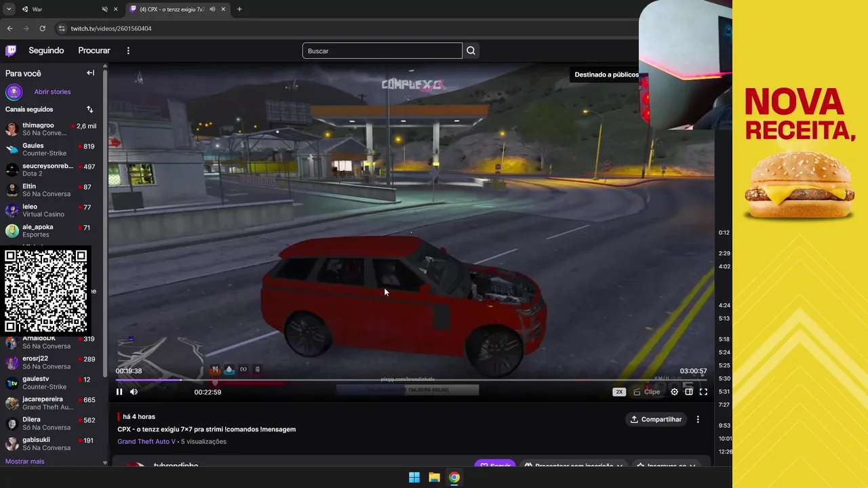Viewport: 868px width, 488px height.
Task: Enter fullscreen on the video player
Action: (x=703, y=392)
